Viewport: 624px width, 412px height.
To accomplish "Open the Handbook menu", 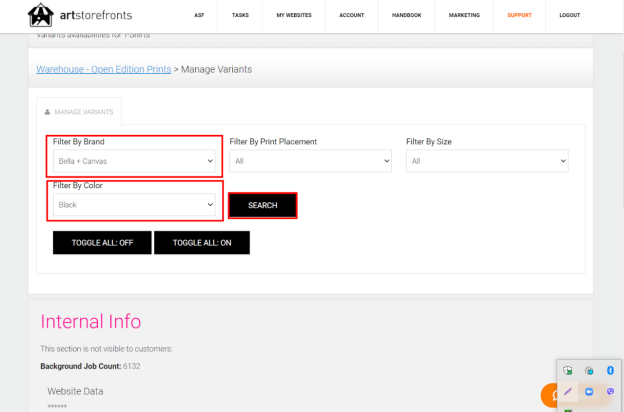I will pos(406,15).
